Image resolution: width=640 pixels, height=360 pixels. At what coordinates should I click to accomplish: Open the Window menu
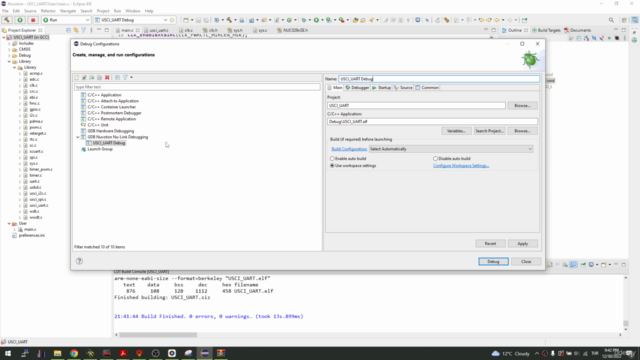point(133,11)
